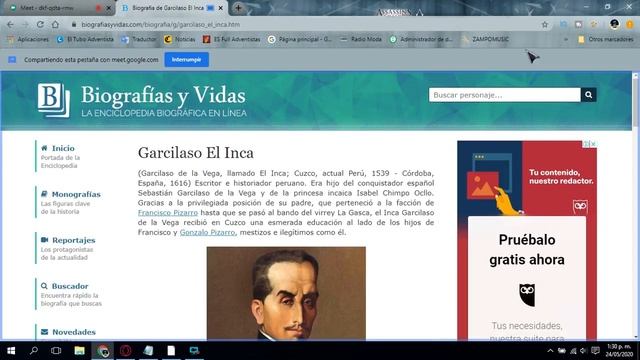Open Administrador de d... bookmark
This screenshot has height=360, width=640.
coord(421,39)
